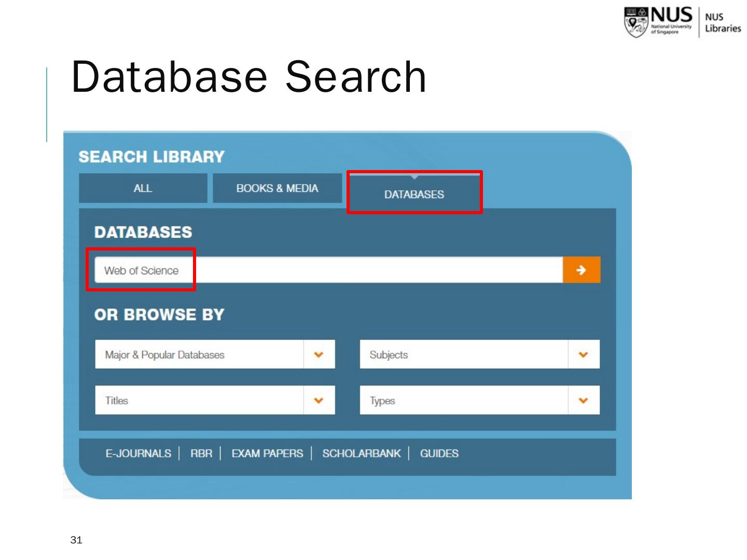Click the NUS crest logo

coord(635,22)
